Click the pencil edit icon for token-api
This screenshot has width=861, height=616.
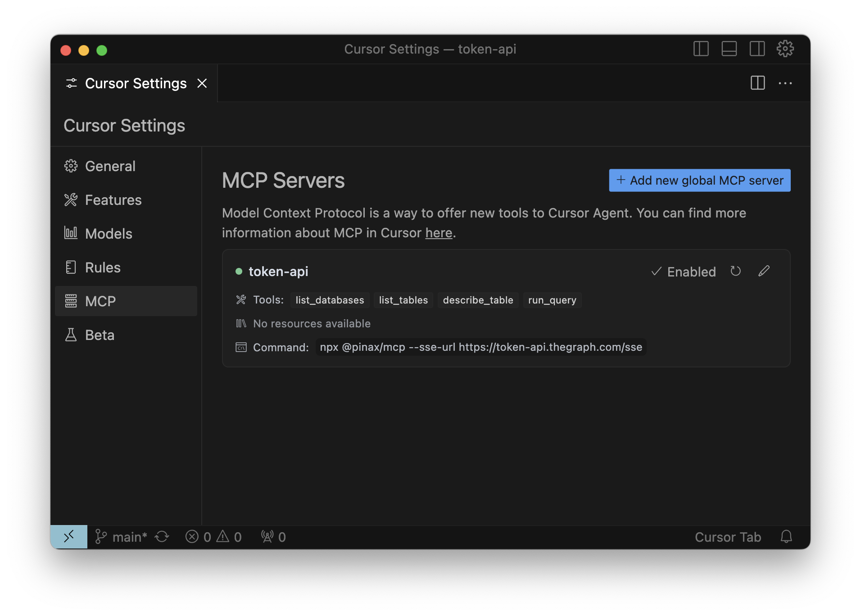(764, 271)
